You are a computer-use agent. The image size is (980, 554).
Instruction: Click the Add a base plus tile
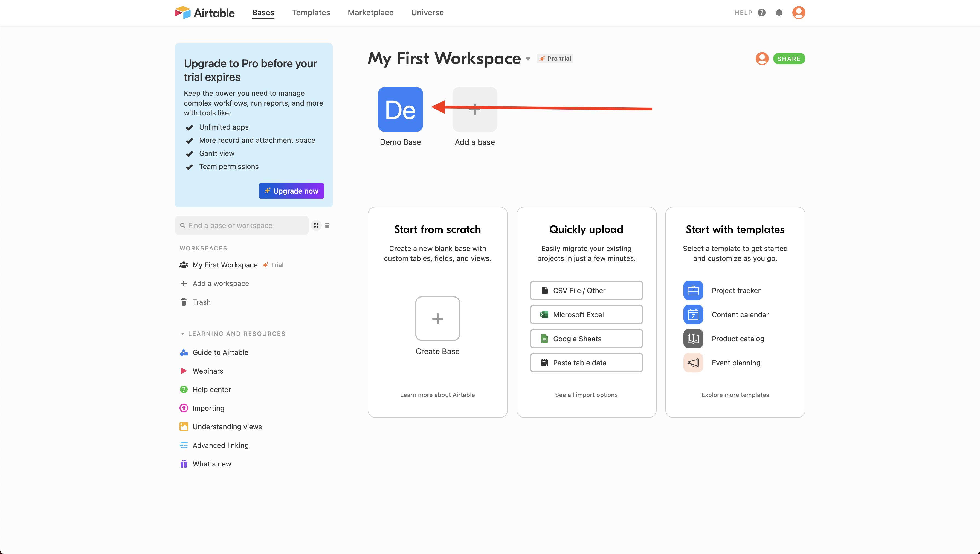[x=475, y=109]
